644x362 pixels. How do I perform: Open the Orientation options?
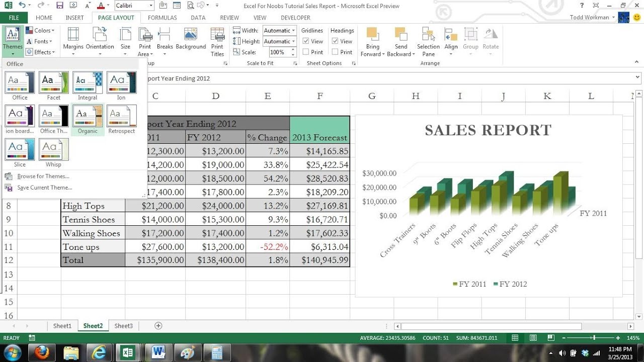100,40
